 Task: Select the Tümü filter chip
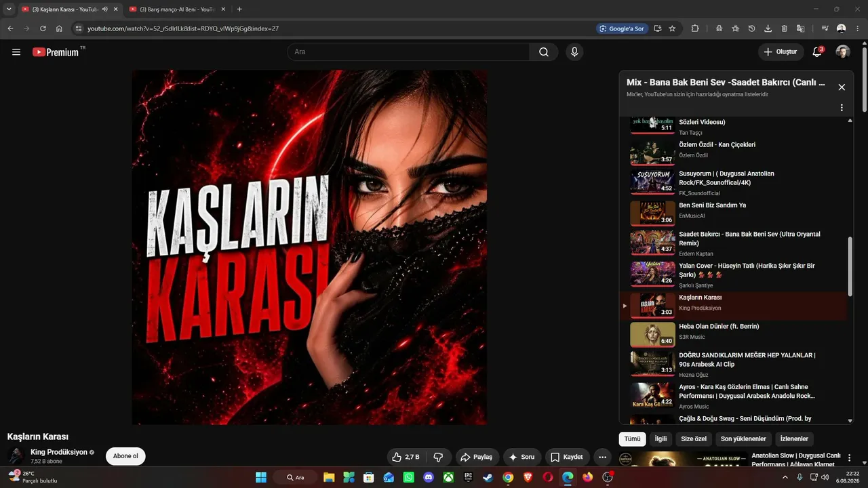point(632,439)
